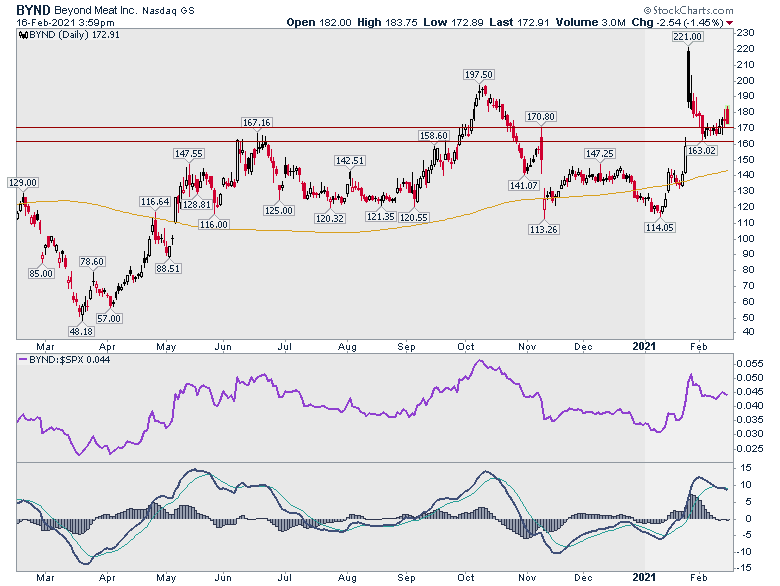Click the 170.80 price label

[x=541, y=117]
